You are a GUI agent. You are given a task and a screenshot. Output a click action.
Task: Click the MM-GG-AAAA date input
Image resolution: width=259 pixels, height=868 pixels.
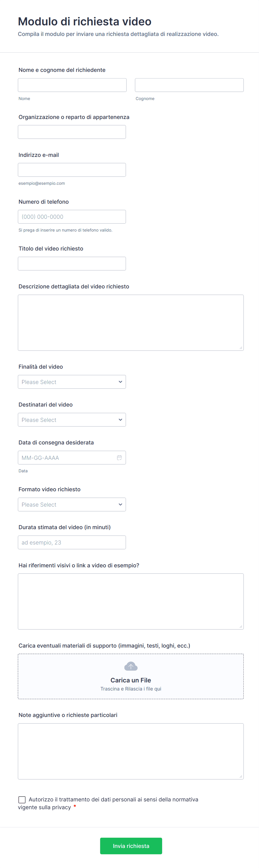(67, 458)
